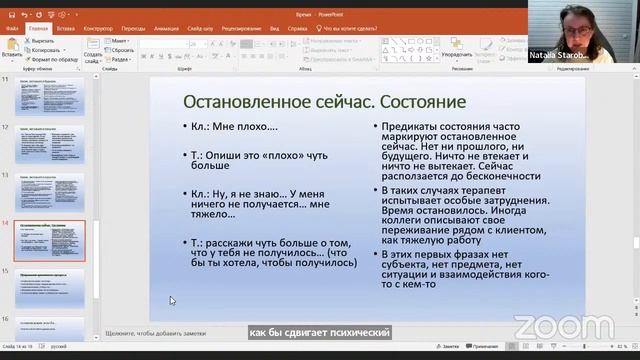This screenshot has height=360, width=640.
Task: Switch to Normal view in status bar
Action: click(512, 347)
